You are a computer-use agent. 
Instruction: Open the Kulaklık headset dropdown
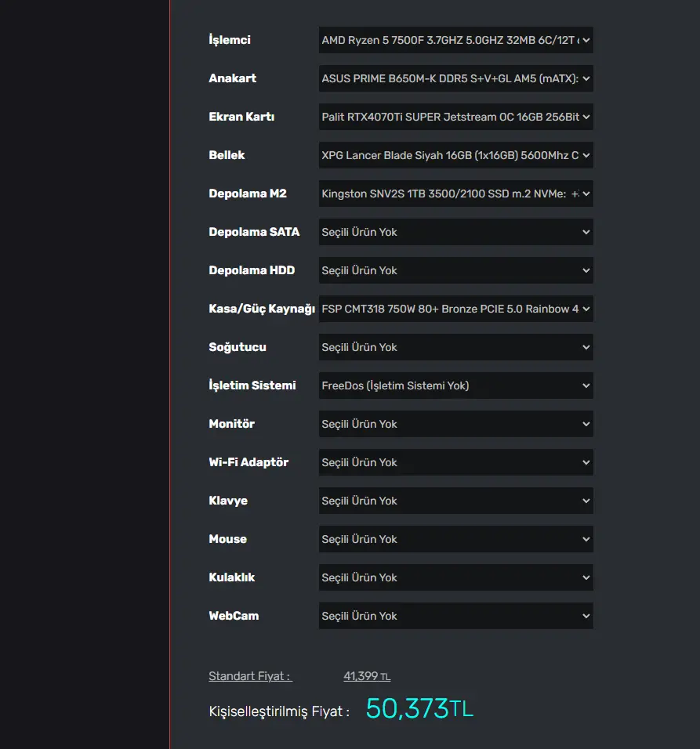coord(456,577)
